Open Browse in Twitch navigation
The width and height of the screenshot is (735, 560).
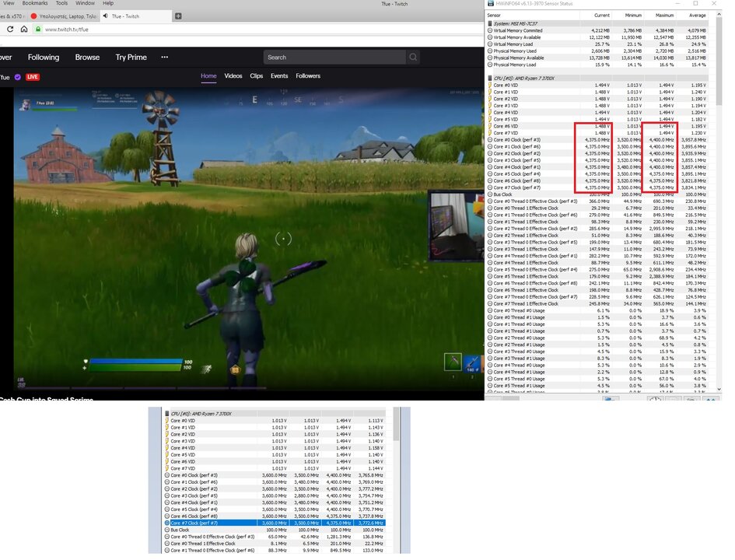pyautogui.click(x=87, y=58)
